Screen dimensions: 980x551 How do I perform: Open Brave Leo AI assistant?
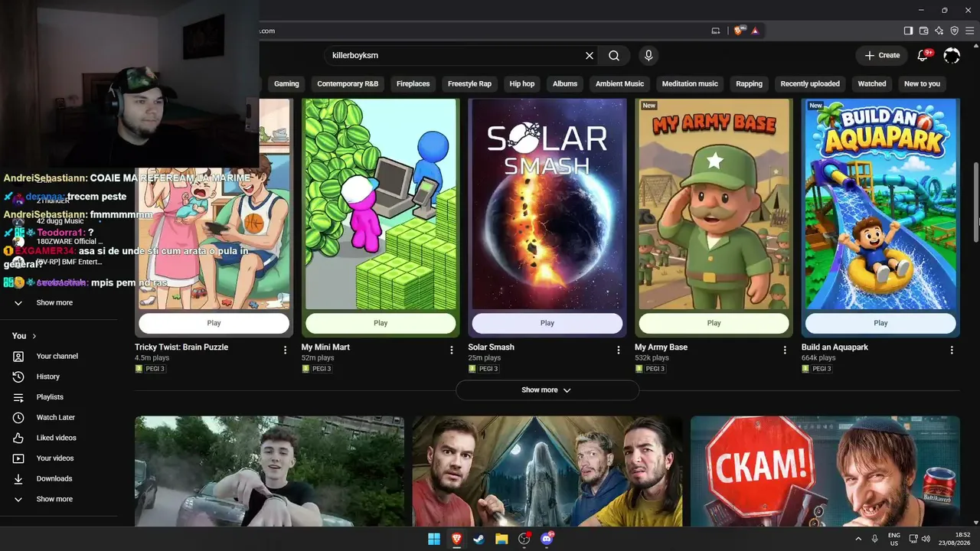[x=939, y=31]
